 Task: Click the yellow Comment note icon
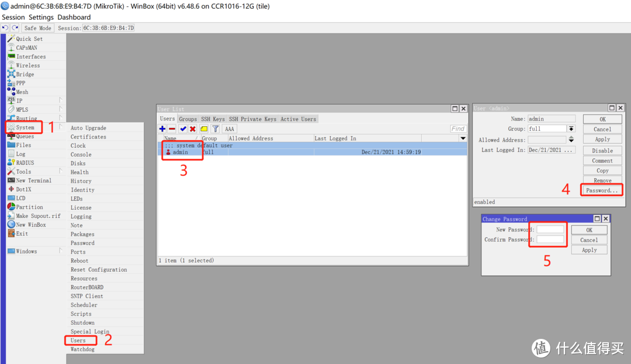[x=204, y=129]
